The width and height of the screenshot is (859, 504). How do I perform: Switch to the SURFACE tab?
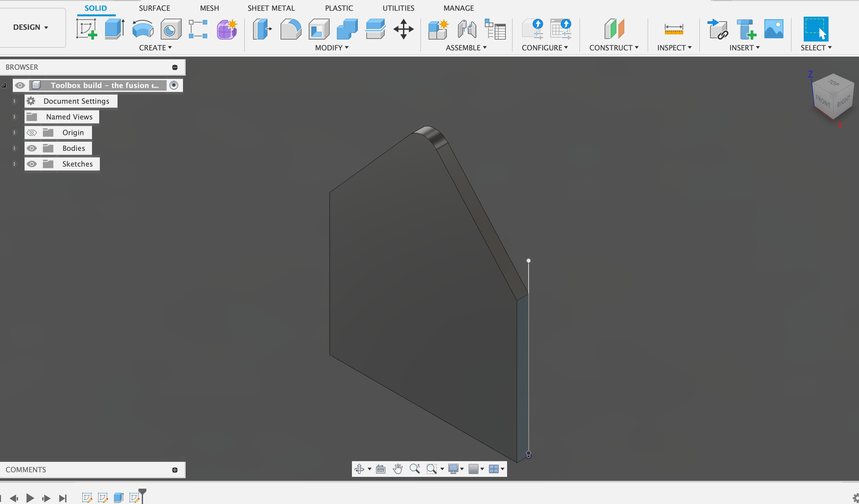coord(155,8)
